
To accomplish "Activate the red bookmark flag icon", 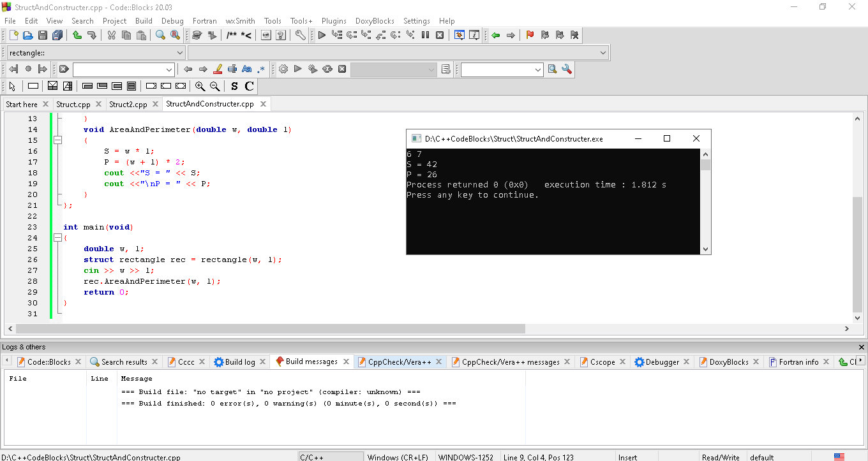I will 529,35.
